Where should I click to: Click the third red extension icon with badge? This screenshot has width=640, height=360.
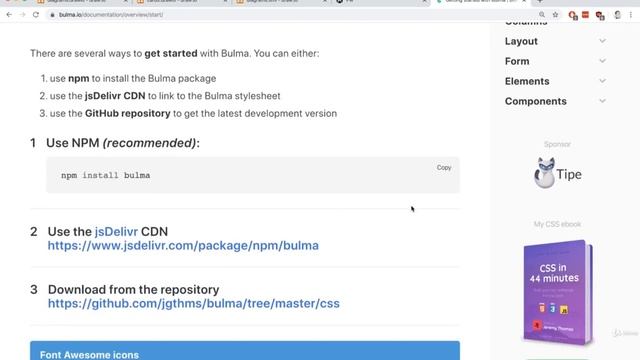(600, 15)
